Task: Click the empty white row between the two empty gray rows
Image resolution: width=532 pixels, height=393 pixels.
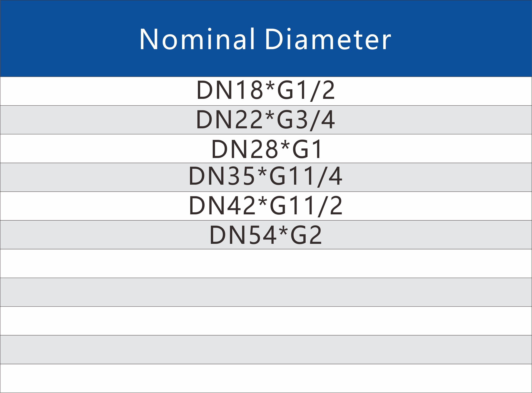Action: click(x=266, y=321)
